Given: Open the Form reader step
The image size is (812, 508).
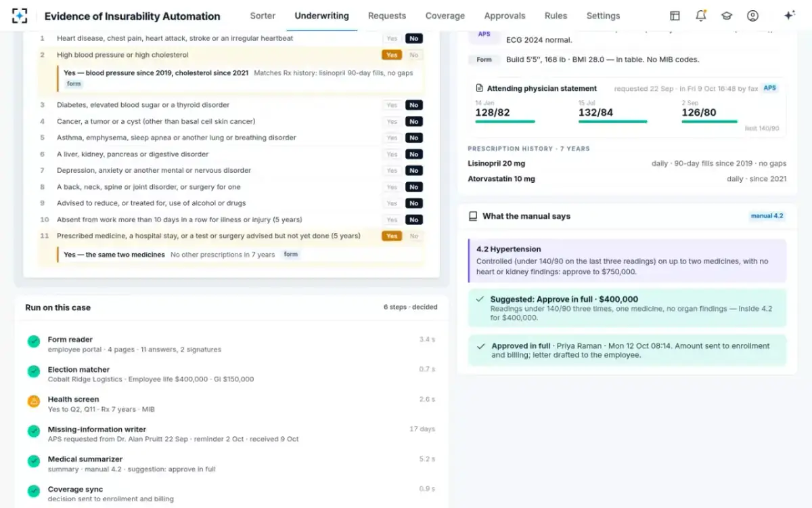Looking at the screenshot, I should (x=231, y=344).
